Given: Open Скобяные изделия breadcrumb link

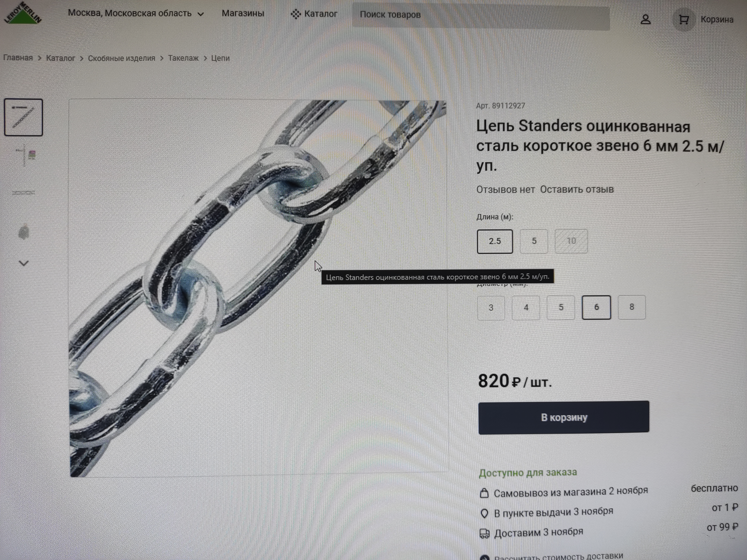Looking at the screenshot, I should [122, 58].
